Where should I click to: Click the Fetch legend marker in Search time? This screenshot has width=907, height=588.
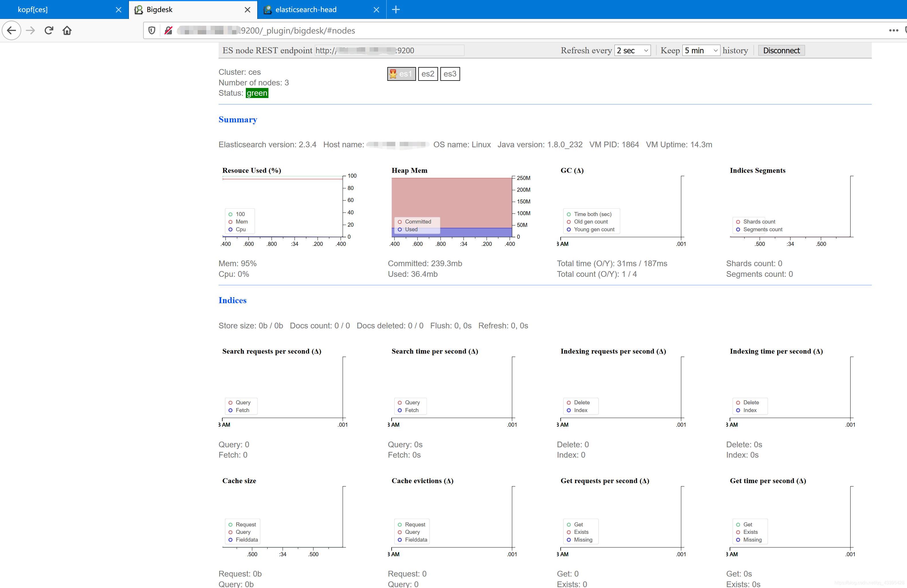click(x=399, y=410)
